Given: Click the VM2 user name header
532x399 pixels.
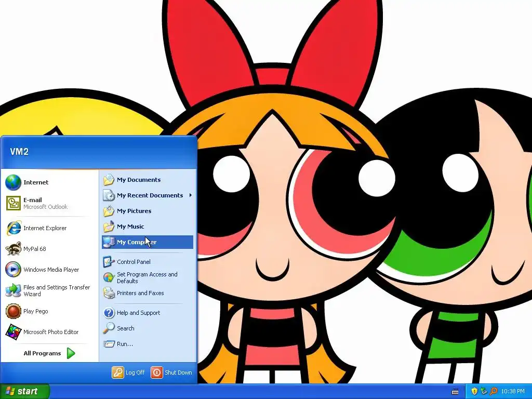Looking at the screenshot, I should (19, 152).
